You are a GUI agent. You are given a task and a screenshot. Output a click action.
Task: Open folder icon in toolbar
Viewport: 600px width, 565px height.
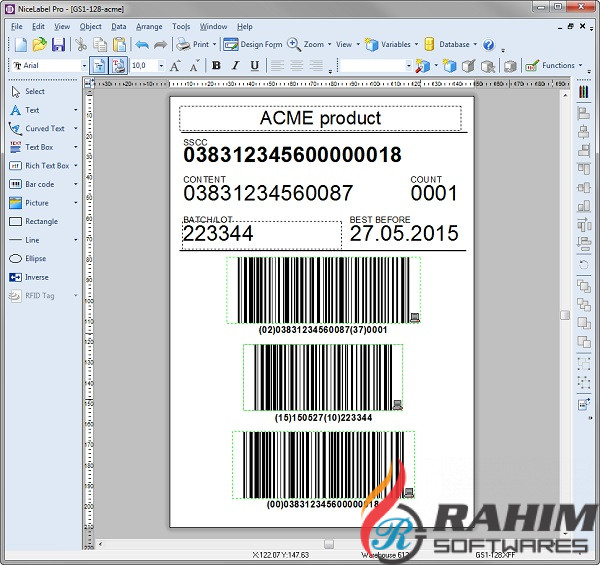coord(39,44)
